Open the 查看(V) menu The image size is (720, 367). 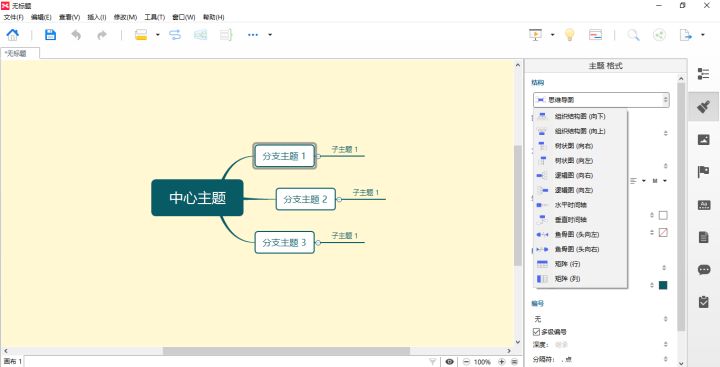tap(69, 17)
